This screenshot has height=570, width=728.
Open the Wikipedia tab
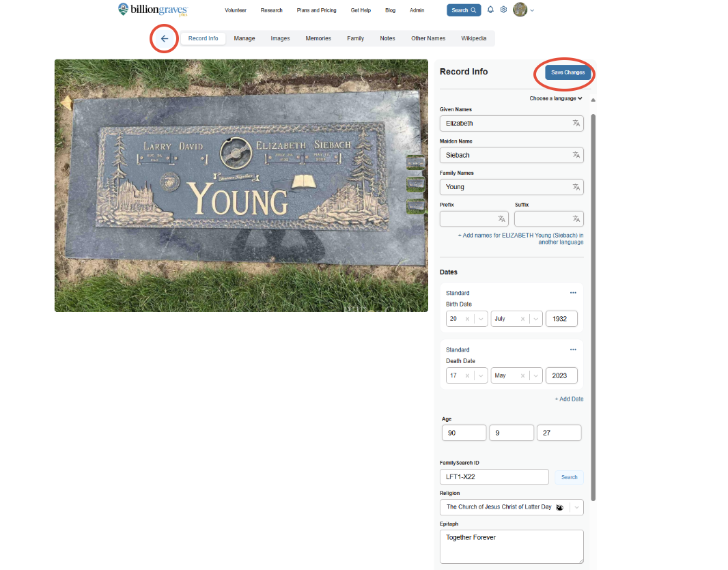point(473,38)
